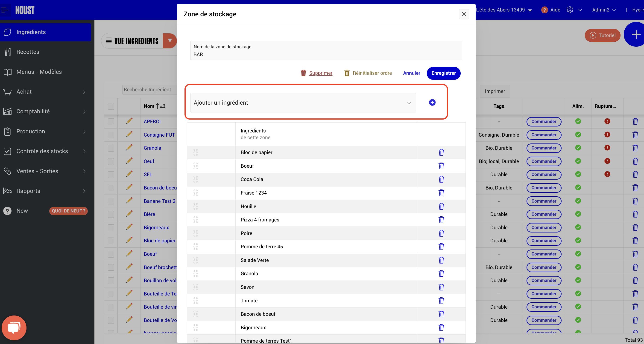
Task: Open the Ajouter un ingrédient dropdown
Action: click(x=303, y=103)
